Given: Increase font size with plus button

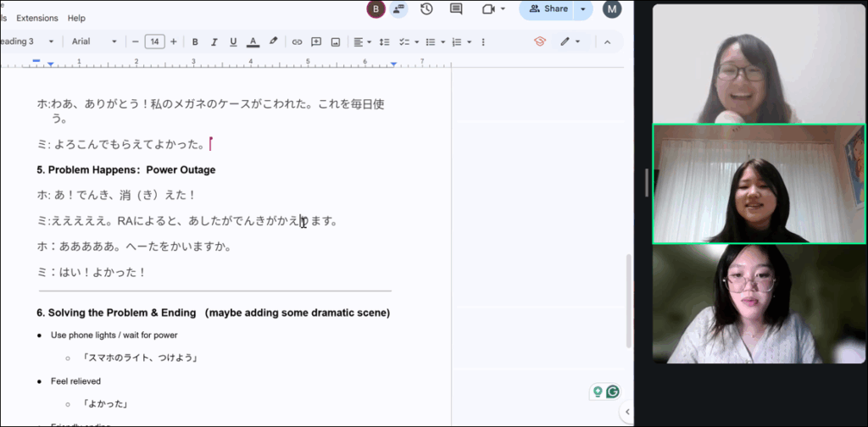Looking at the screenshot, I should [174, 42].
